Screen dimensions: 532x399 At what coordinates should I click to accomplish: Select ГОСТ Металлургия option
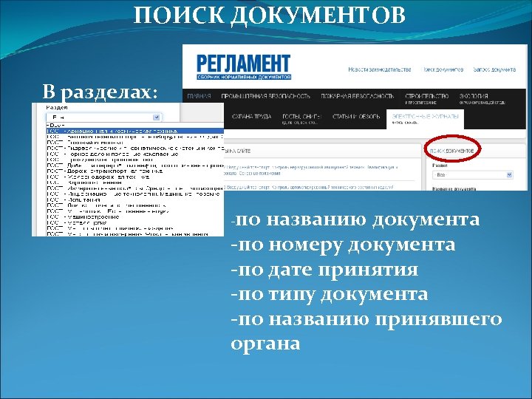(134, 223)
